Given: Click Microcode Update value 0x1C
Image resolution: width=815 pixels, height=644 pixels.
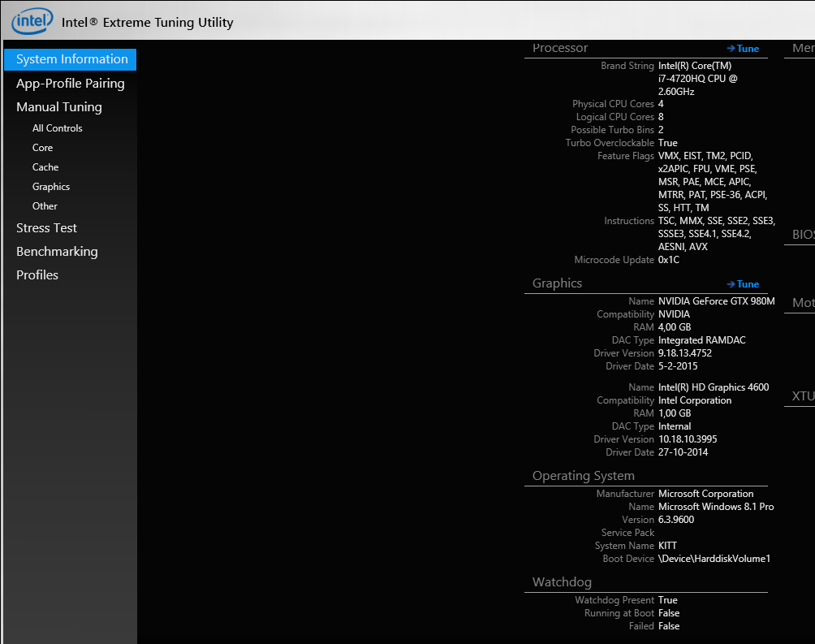Looking at the screenshot, I should [x=668, y=260].
